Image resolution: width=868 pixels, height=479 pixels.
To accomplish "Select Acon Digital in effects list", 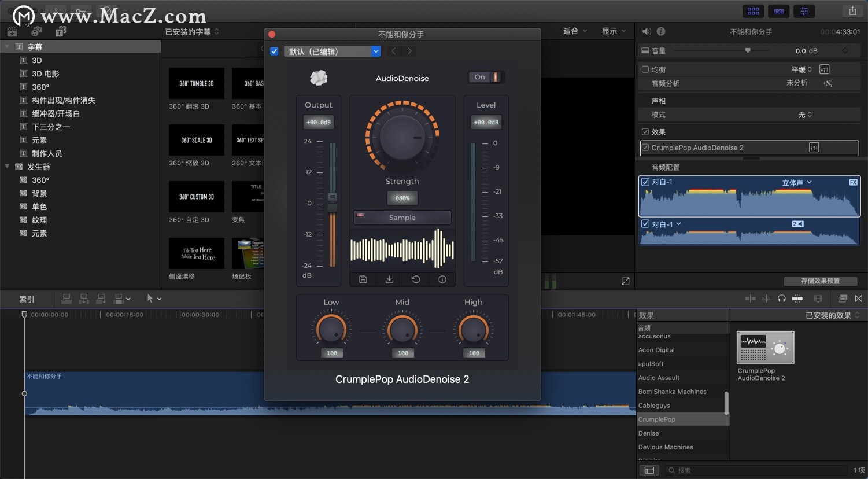I will (656, 350).
